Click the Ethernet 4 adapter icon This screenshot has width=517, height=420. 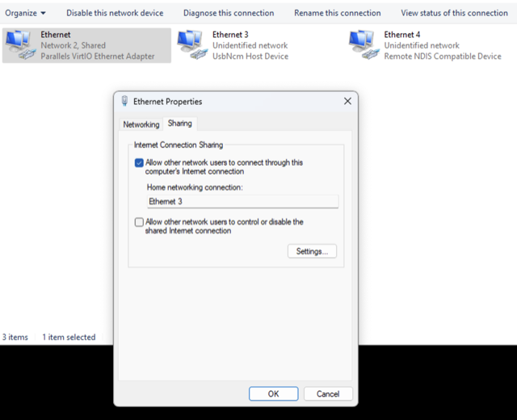click(363, 45)
